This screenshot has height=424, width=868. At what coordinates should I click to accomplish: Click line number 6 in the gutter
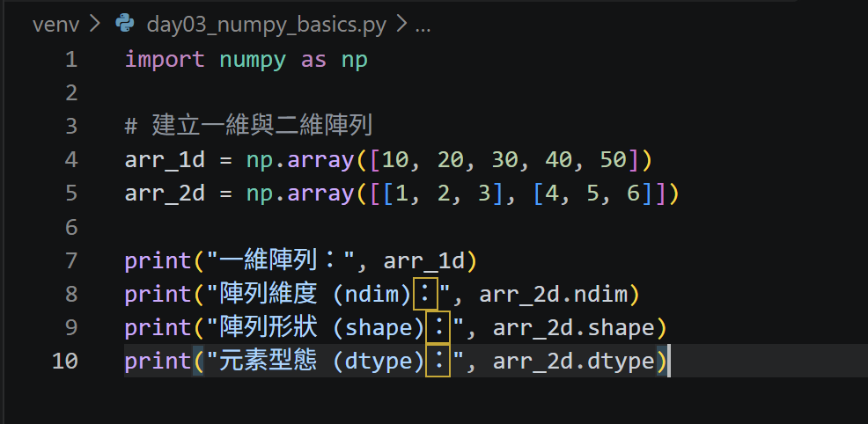click(70, 227)
